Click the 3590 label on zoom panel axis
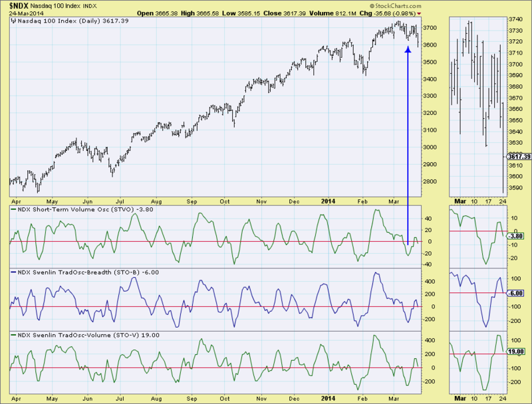The width and height of the screenshot is (532, 404). 515,187
